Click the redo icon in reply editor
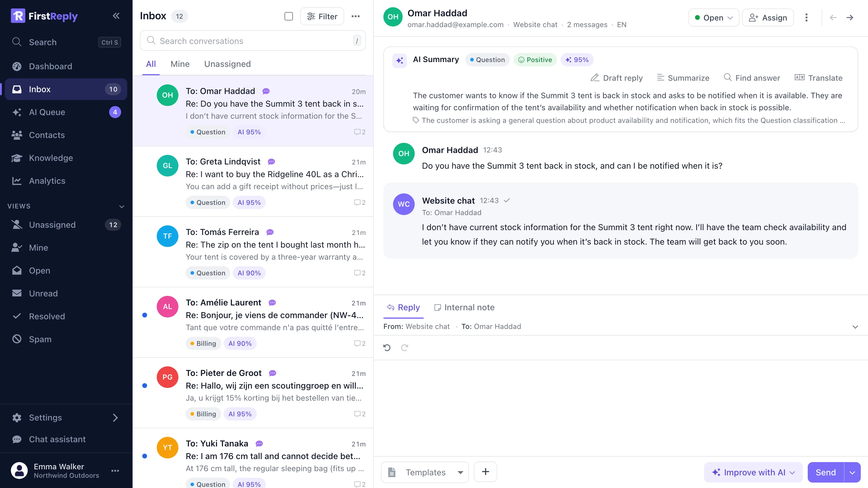This screenshot has width=868, height=488. tap(404, 348)
